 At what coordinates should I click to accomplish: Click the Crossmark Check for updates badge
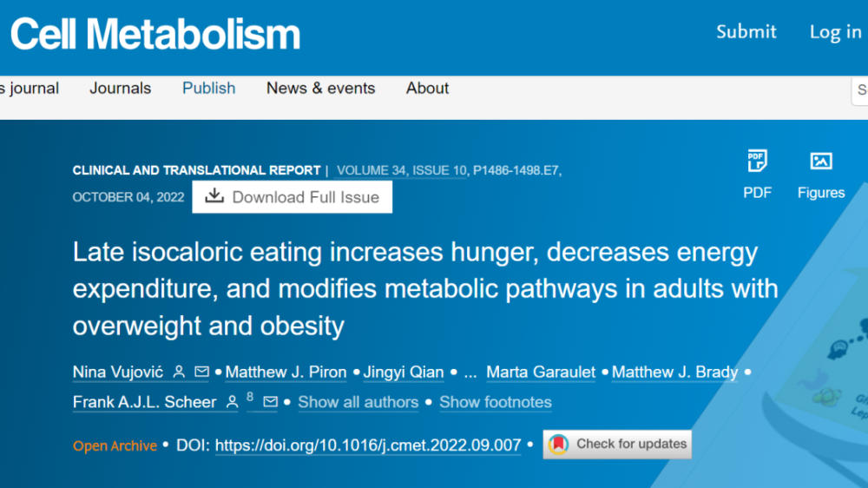pos(617,445)
